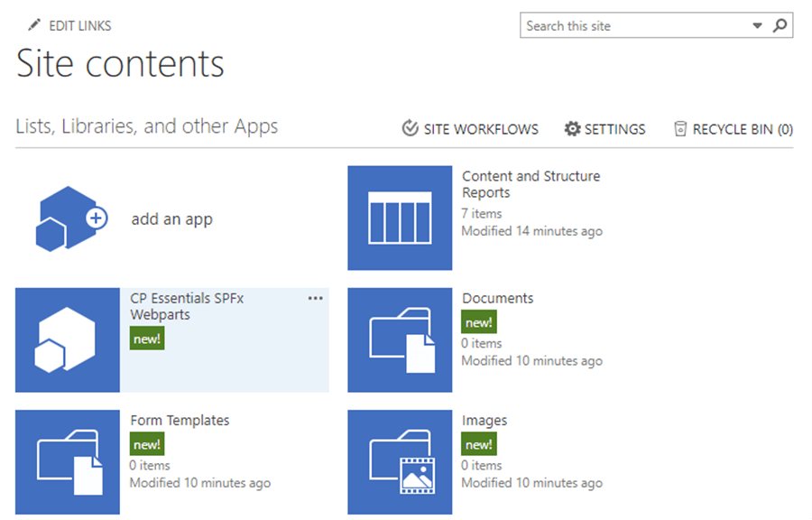Click the Form Templates folder icon

tap(67, 461)
